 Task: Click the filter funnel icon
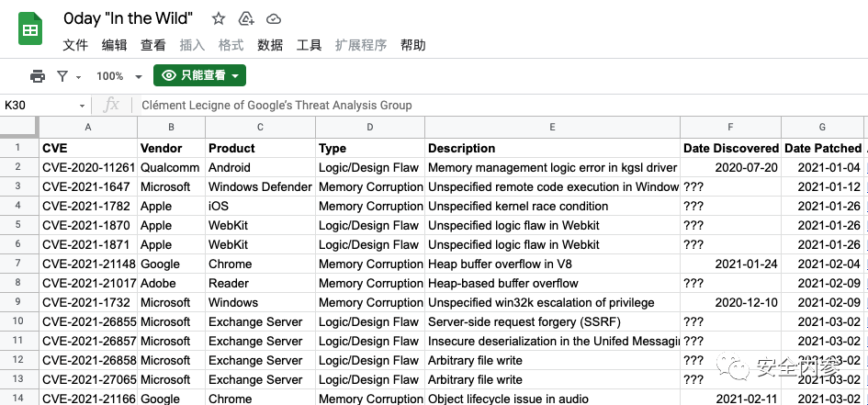[x=62, y=76]
